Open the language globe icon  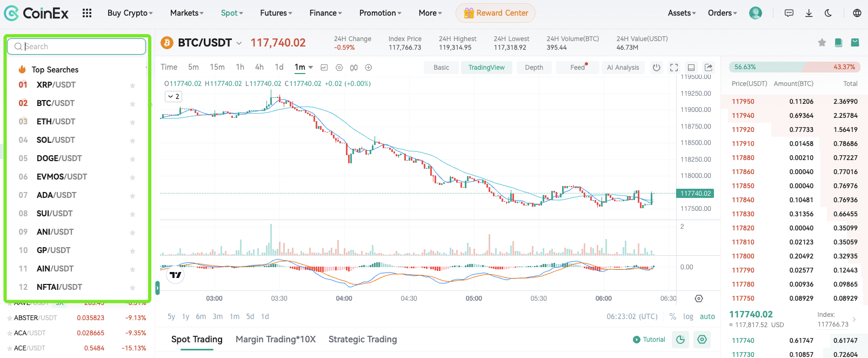click(x=857, y=13)
